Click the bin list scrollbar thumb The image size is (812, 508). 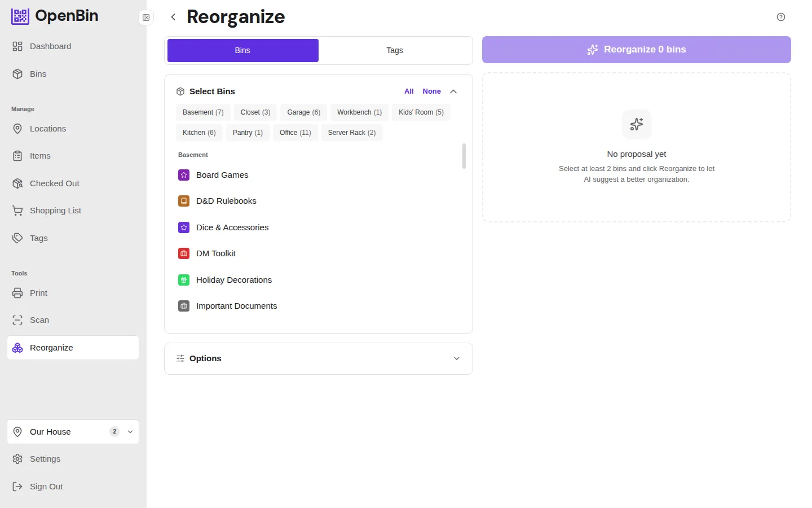(x=464, y=156)
